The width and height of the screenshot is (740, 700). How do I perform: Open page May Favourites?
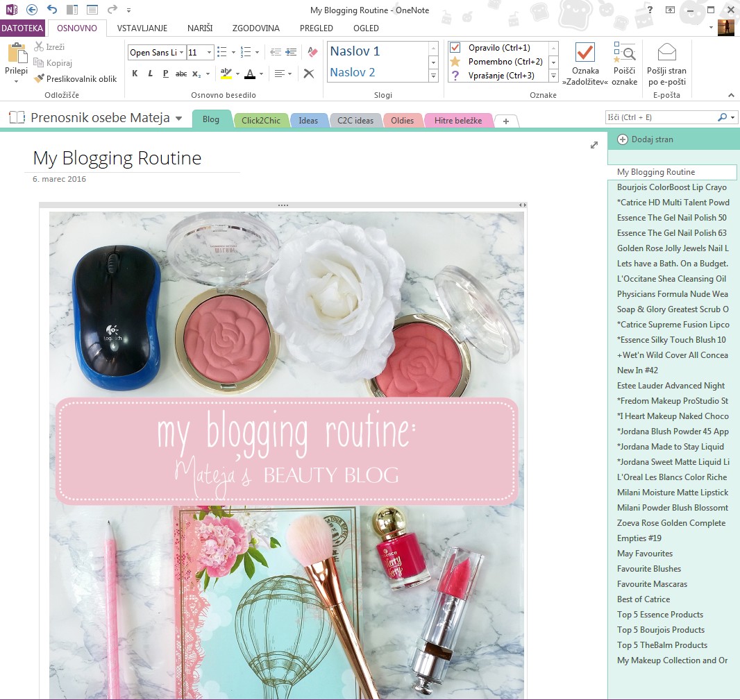pyautogui.click(x=645, y=554)
